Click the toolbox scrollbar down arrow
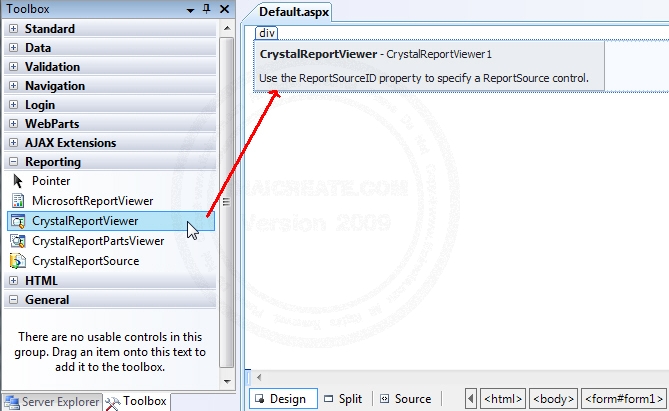The image size is (669, 411). coord(227,382)
